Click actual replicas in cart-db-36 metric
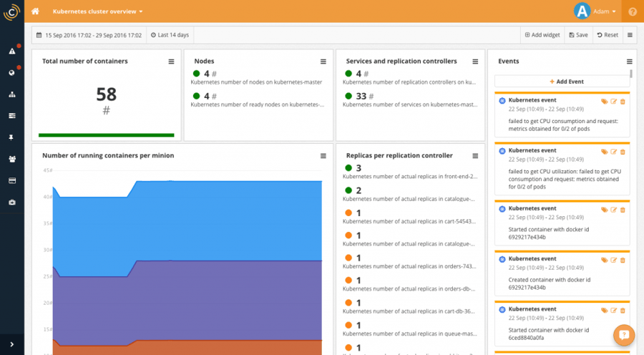This screenshot has width=644, height=355. click(x=409, y=311)
